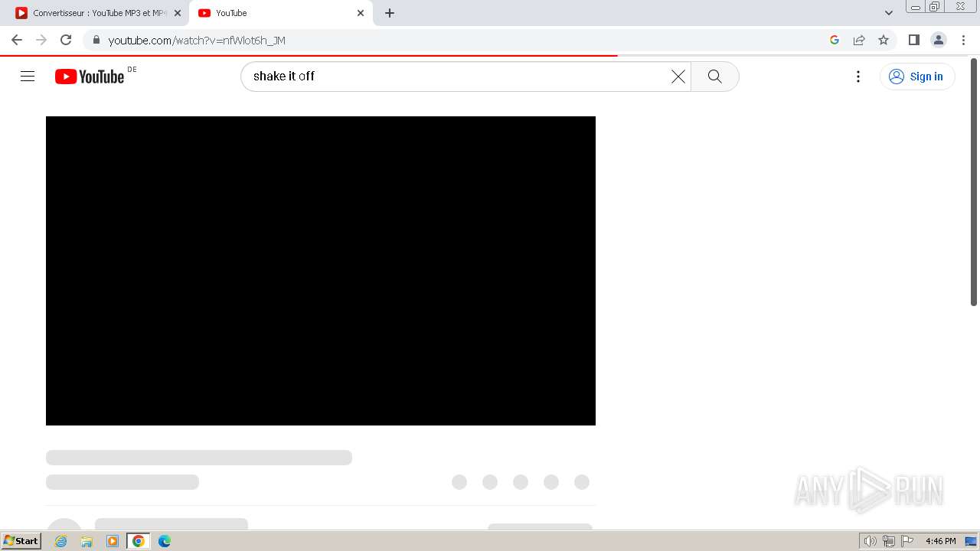The height and width of the screenshot is (551, 980).
Task: Open Windows Media Player from taskbar
Action: click(113, 541)
